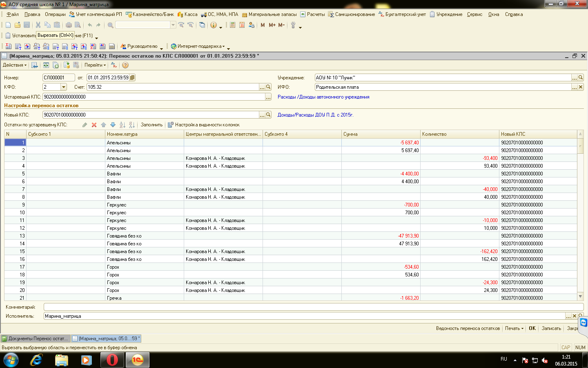Image resolution: width=588 pixels, height=368 pixels.
Task: Click the Заполнить button above the table
Action: click(x=151, y=125)
